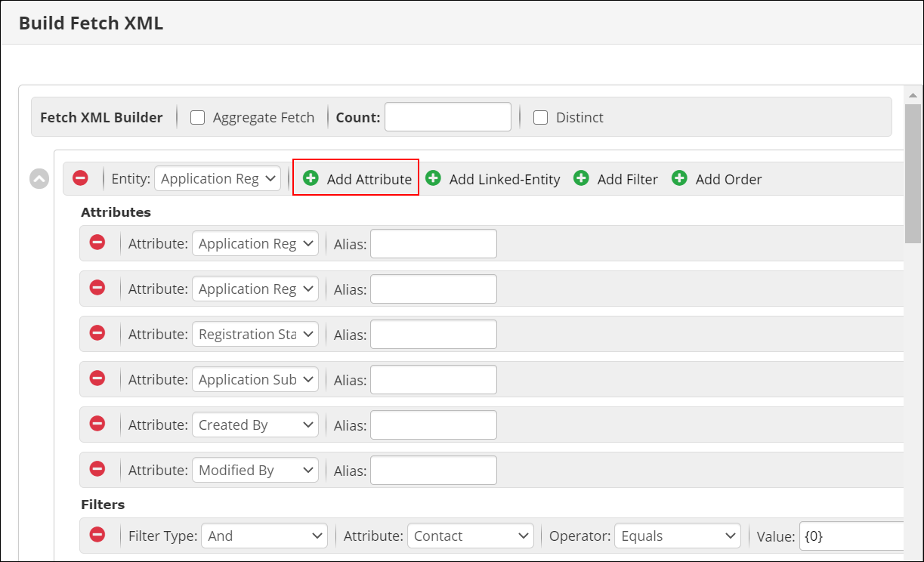
Task: Expand the Operator dropdown showing Equals
Action: pos(677,536)
